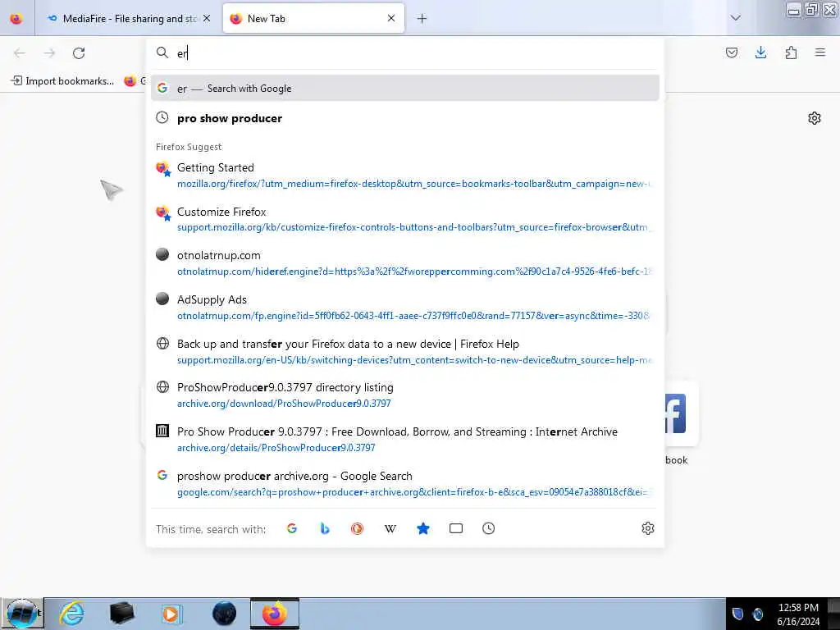
Task: Open the new tab page settings gear
Action: tap(815, 118)
